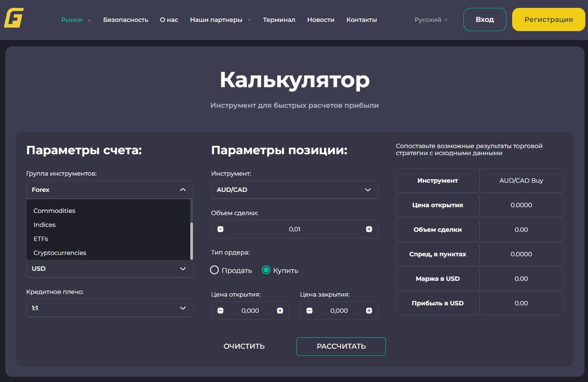Viewport: 588px width, 382px height.
Task: Decrease closing price with minus icon
Action: [x=309, y=311]
